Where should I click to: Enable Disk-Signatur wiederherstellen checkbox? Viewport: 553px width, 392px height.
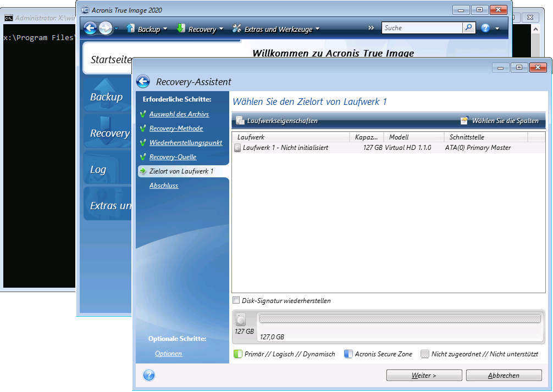click(x=236, y=300)
